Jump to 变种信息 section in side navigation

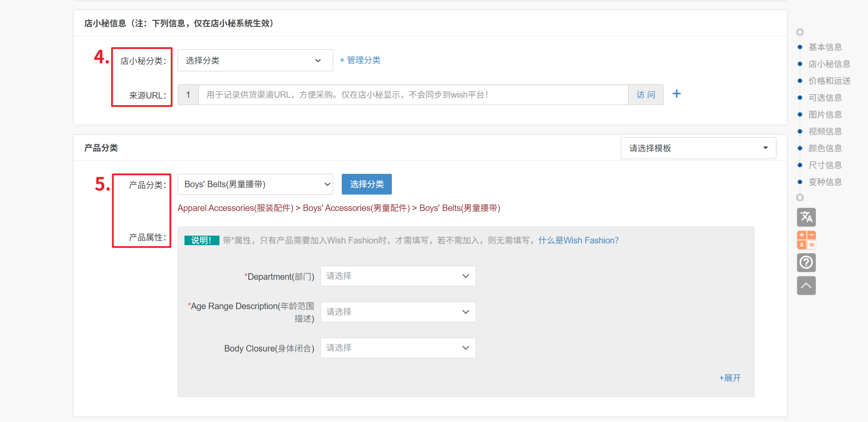coord(825,182)
